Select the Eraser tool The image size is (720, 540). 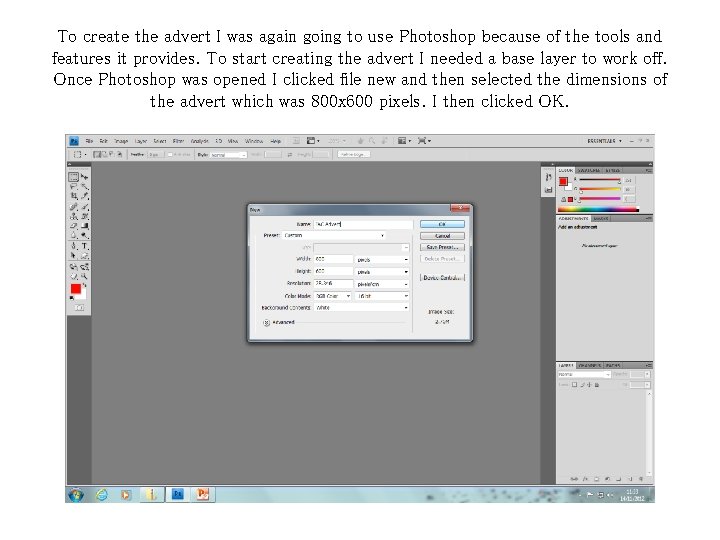pos(73,226)
